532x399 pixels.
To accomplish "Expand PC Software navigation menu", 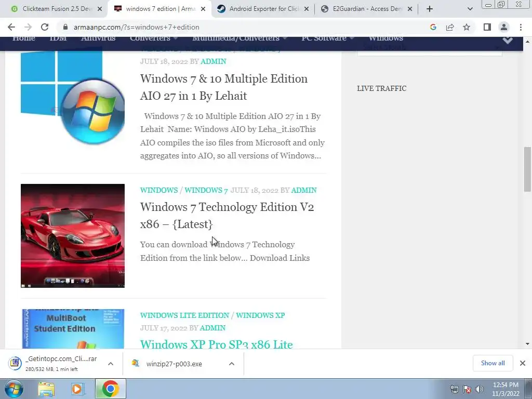I will point(328,38).
